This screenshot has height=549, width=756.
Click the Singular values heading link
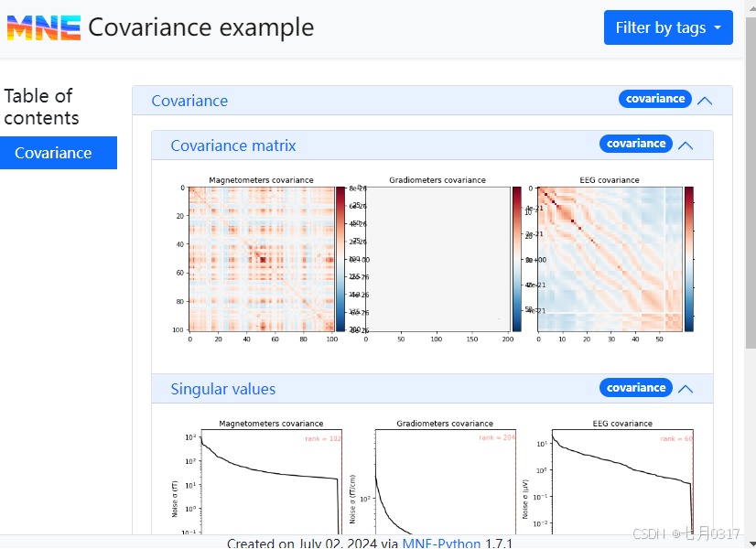[222, 389]
